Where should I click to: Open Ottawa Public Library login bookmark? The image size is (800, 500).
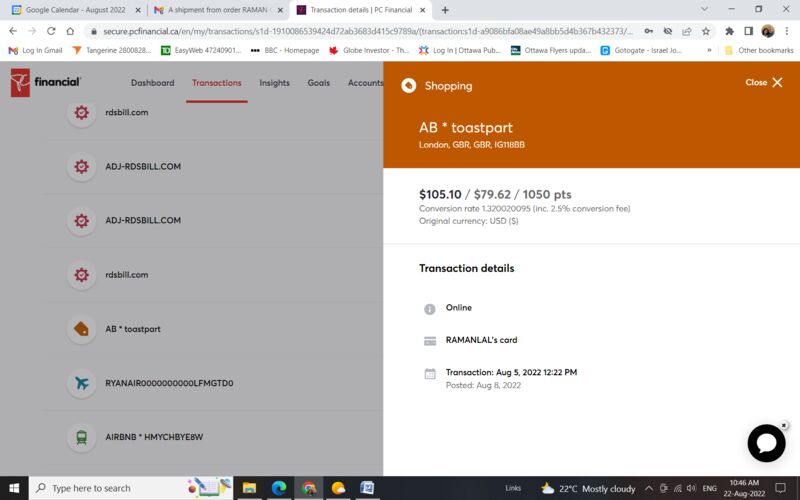click(x=460, y=50)
